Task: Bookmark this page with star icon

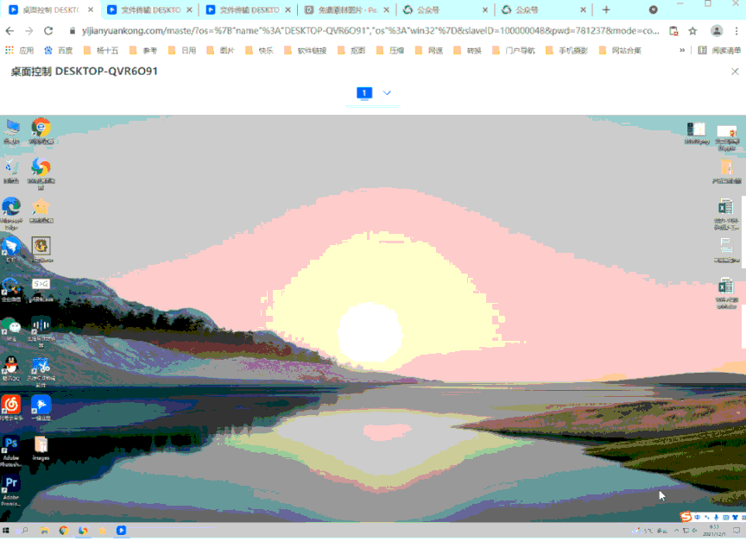Action: tap(692, 30)
